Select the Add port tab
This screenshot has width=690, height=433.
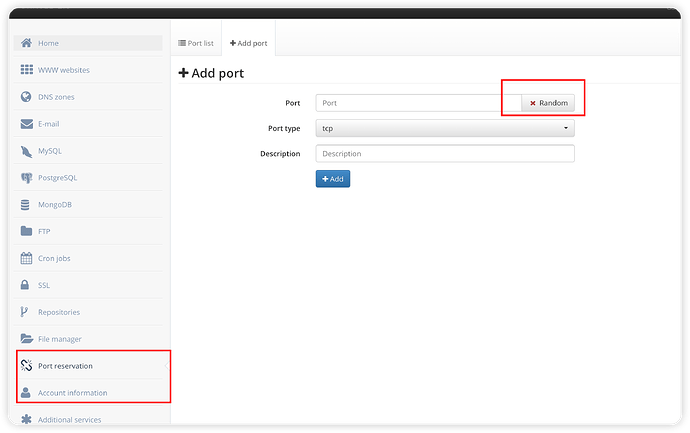(249, 43)
